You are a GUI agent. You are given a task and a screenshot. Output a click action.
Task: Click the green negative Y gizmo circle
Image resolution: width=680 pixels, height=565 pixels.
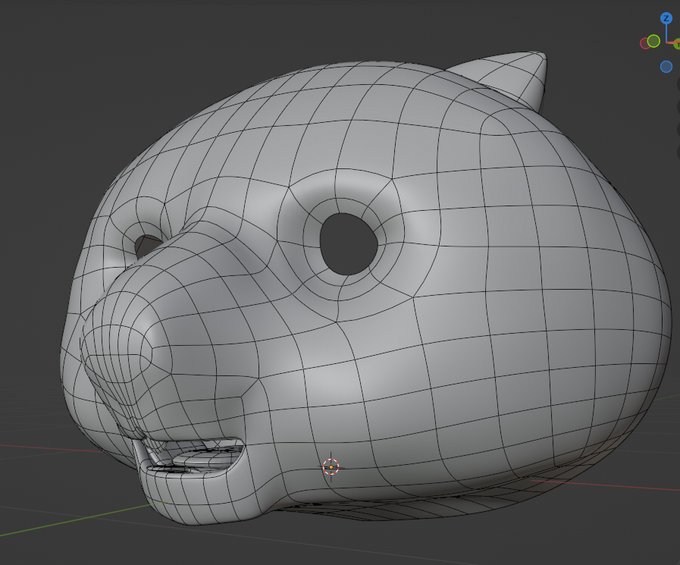point(654,41)
